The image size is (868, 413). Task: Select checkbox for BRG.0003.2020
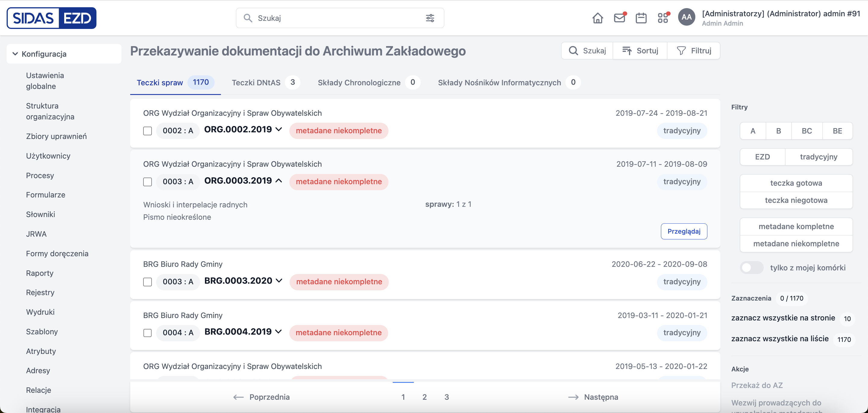click(148, 282)
